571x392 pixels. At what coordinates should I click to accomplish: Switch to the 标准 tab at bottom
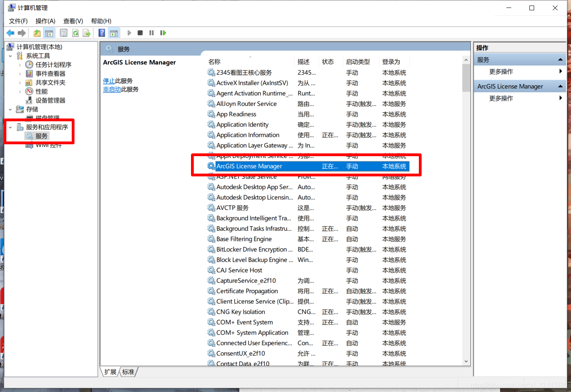click(x=128, y=372)
